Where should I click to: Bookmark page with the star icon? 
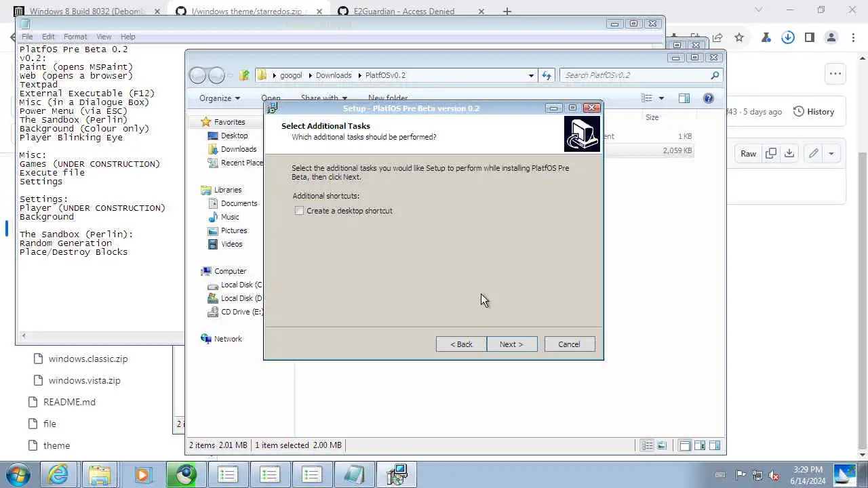click(739, 37)
